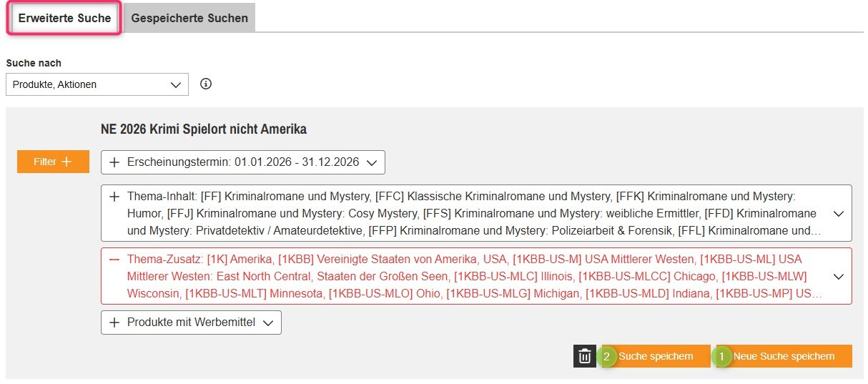Screen dimensions: 868x384
Task: Switch to the Gespeicherte Suchen tab
Action: point(189,18)
